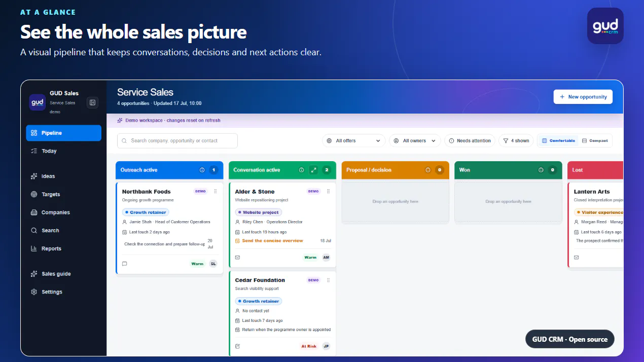Click the Growth retainer tag on Northbank Foods
The width and height of the screenshot is (644, 362).
pos(145,212)
